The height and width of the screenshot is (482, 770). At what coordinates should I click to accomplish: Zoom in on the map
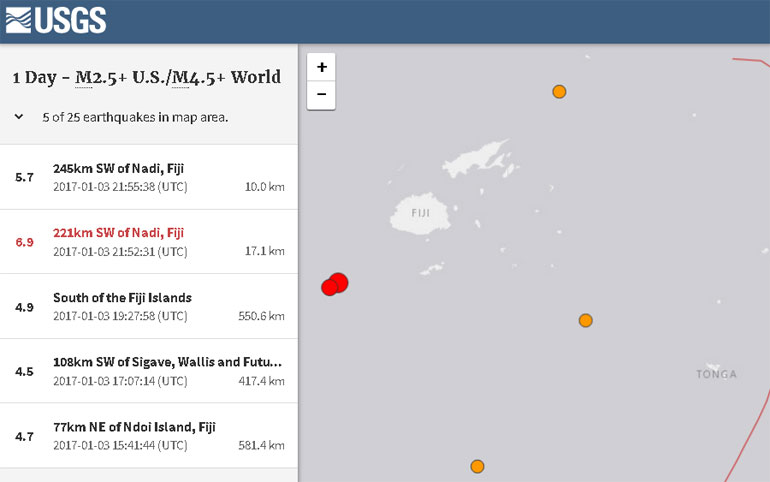click(321, 67)
